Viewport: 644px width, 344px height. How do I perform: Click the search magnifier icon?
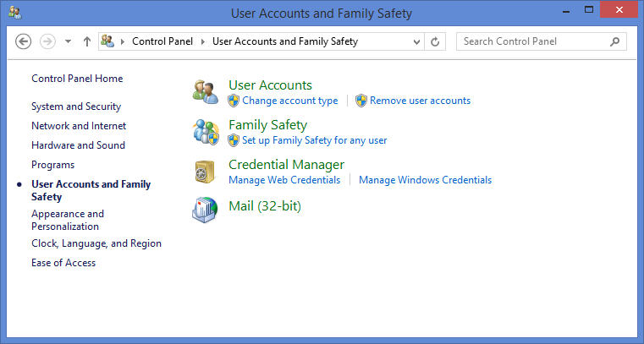[614, 41]
